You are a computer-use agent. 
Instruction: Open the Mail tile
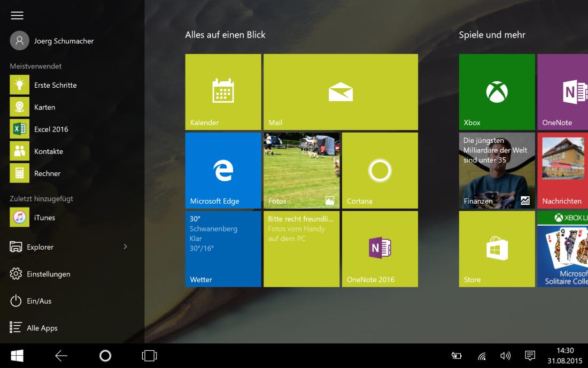coord(341,92)
